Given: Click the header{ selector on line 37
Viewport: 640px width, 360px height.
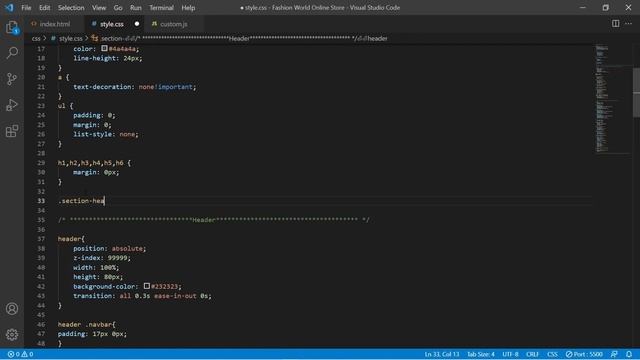Looking at the screenshot, I should click(71, 239).
